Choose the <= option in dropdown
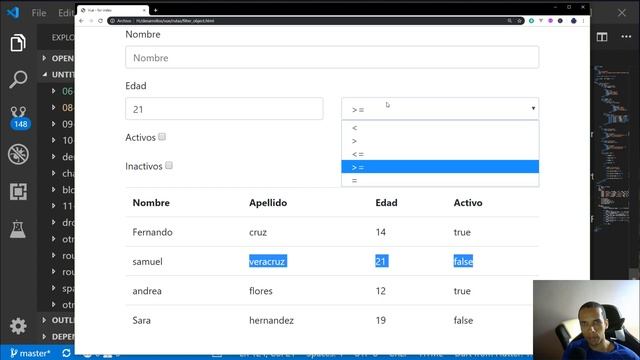 [x=440, y=154]
